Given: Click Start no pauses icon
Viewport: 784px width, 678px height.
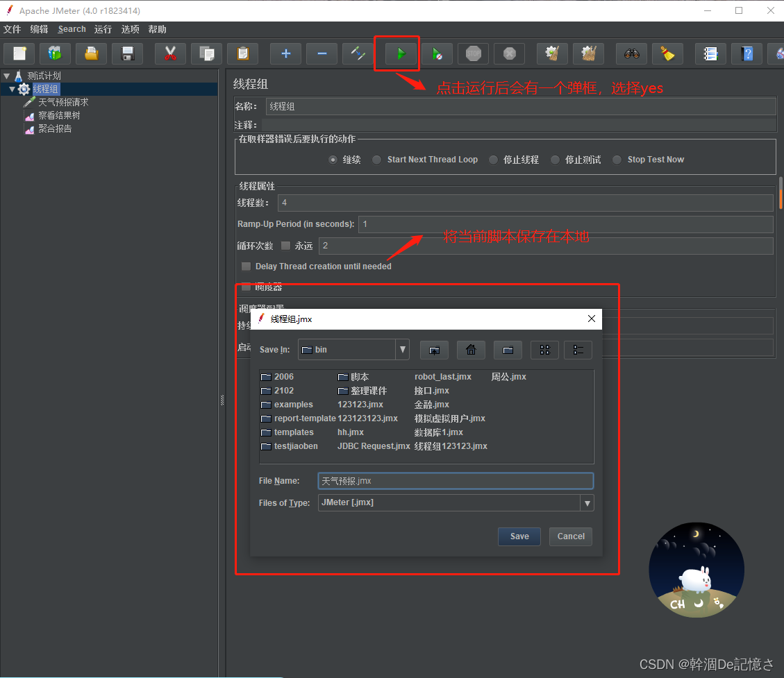Looking at the screenshot, I should click(437, 53).
